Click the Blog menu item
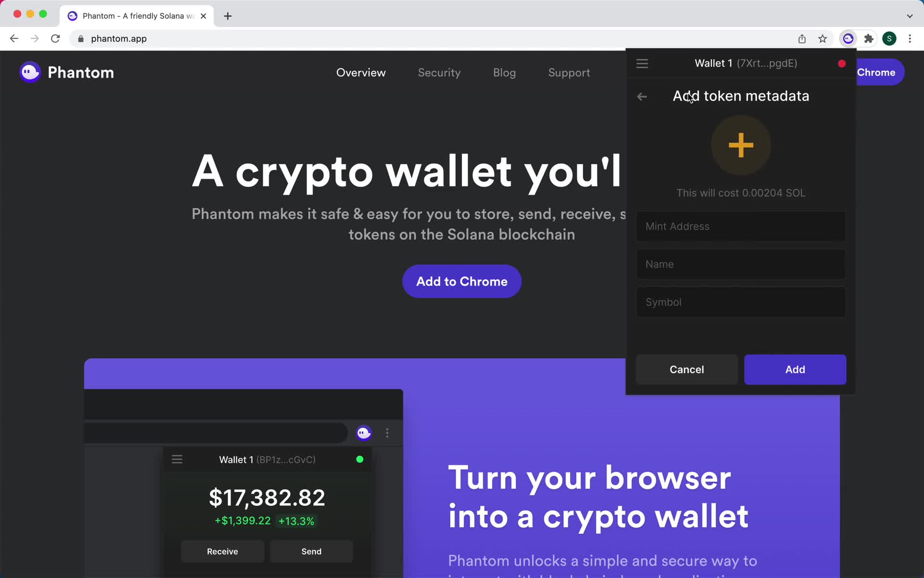 pos(504,72)
